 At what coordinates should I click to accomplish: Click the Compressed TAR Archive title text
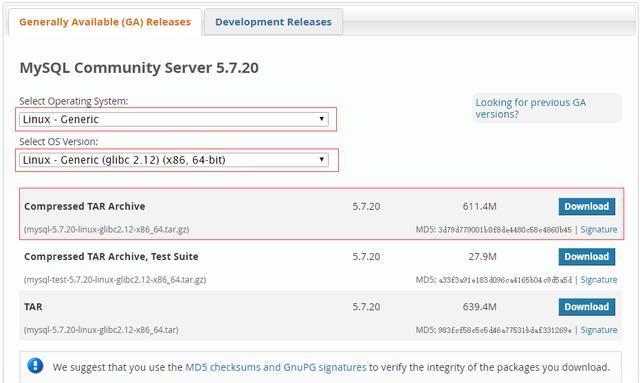(x=84, y=207)
